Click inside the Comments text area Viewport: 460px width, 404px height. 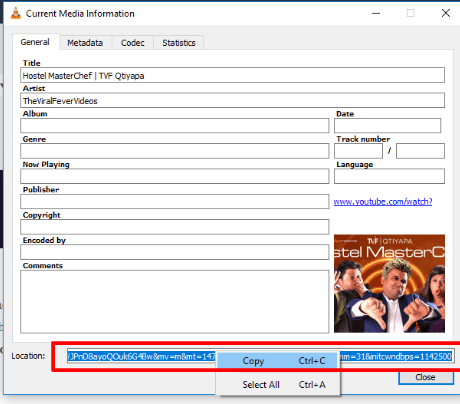[x=175, y=302]
